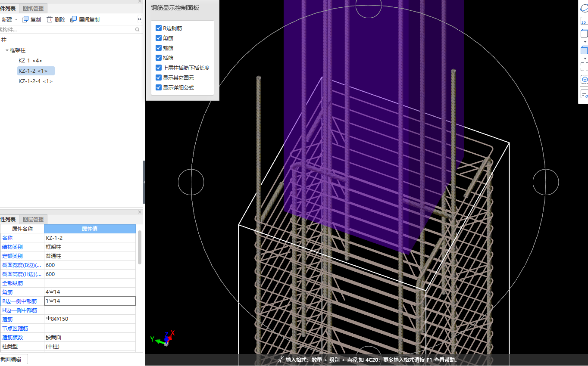Image resolution: width=588 pixels, height=366 pixels.
Task: Switch view to 2D mode icon
Action: [x=584, y=22]
